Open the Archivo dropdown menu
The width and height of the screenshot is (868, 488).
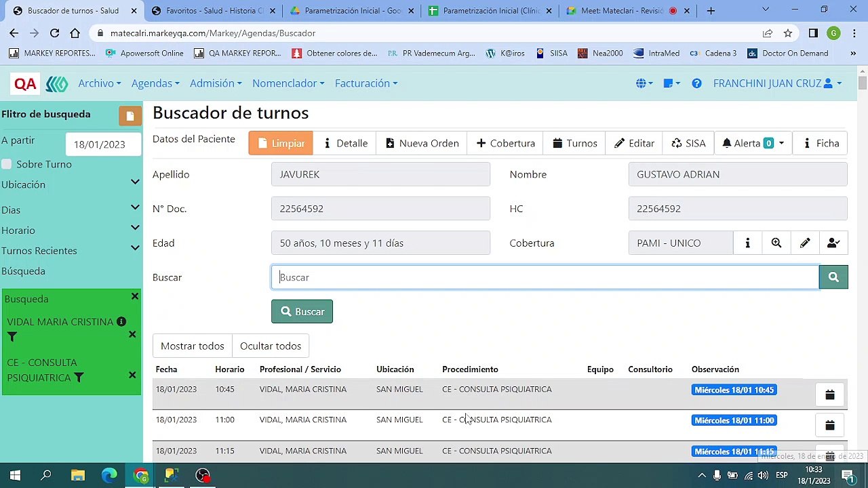pos(100,83)
